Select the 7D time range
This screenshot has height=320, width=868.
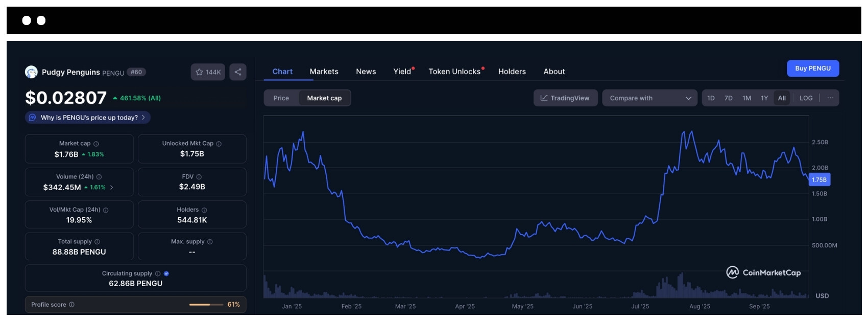pos(729,98)
